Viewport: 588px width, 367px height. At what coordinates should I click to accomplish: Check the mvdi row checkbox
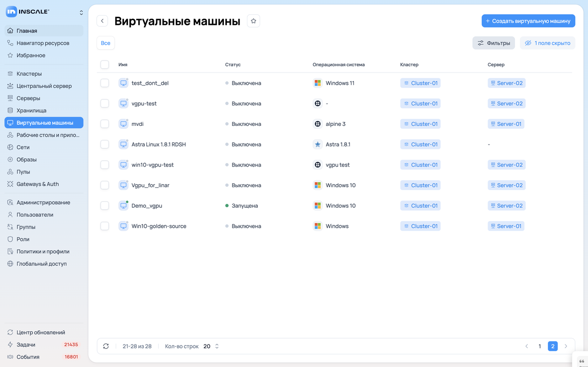[x=104, y=124]
